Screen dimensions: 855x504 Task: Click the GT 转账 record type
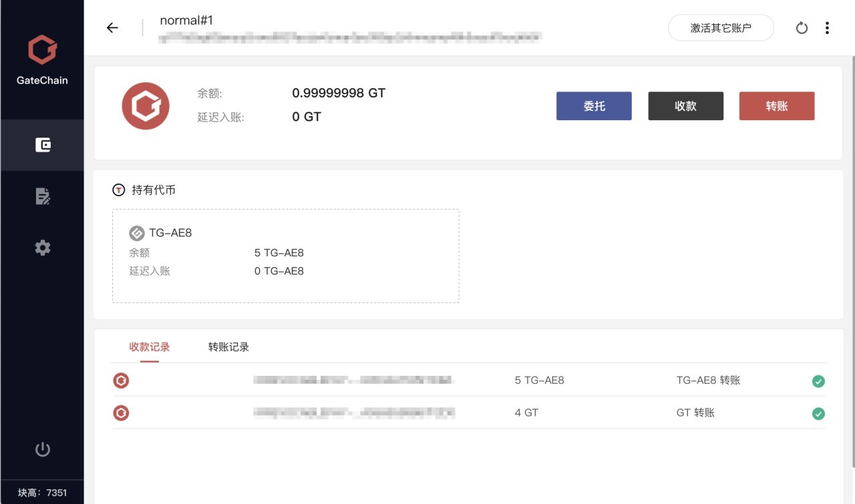[x=695, y=413]
